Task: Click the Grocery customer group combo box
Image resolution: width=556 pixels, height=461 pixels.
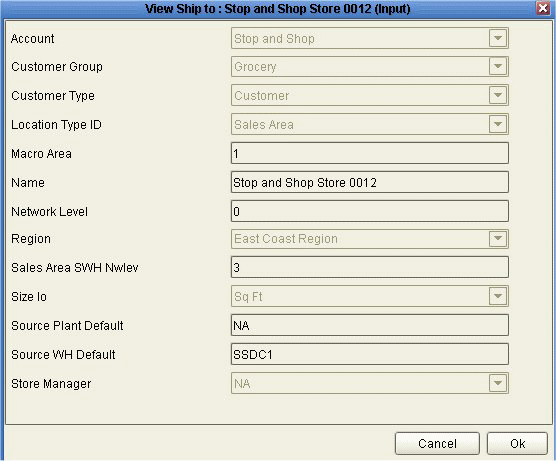Action: point(369,66)
